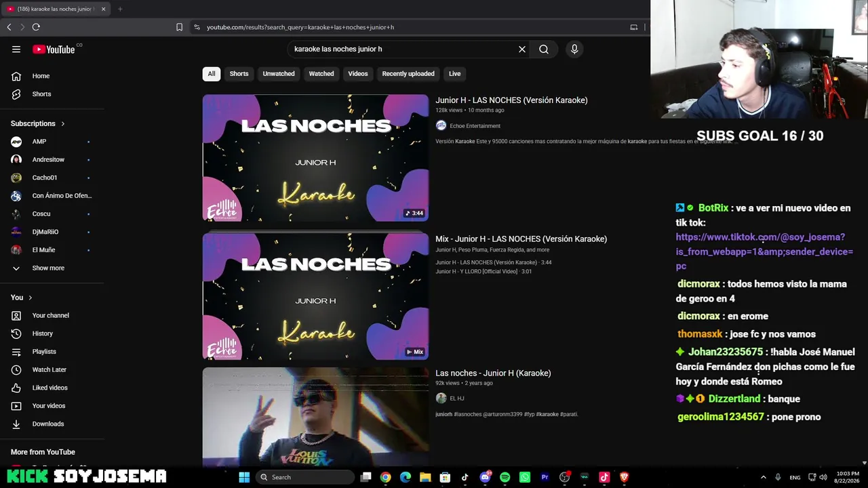This screenshot has width=868, height=488.
Task: Open the Mix LAS NOCHES karaoke thumbnail
Action: 315,296
